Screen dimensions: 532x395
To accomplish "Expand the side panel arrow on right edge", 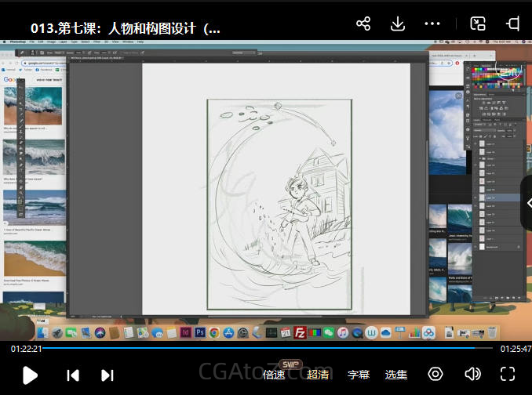I will pyautogui.click(x=527, y=203).
